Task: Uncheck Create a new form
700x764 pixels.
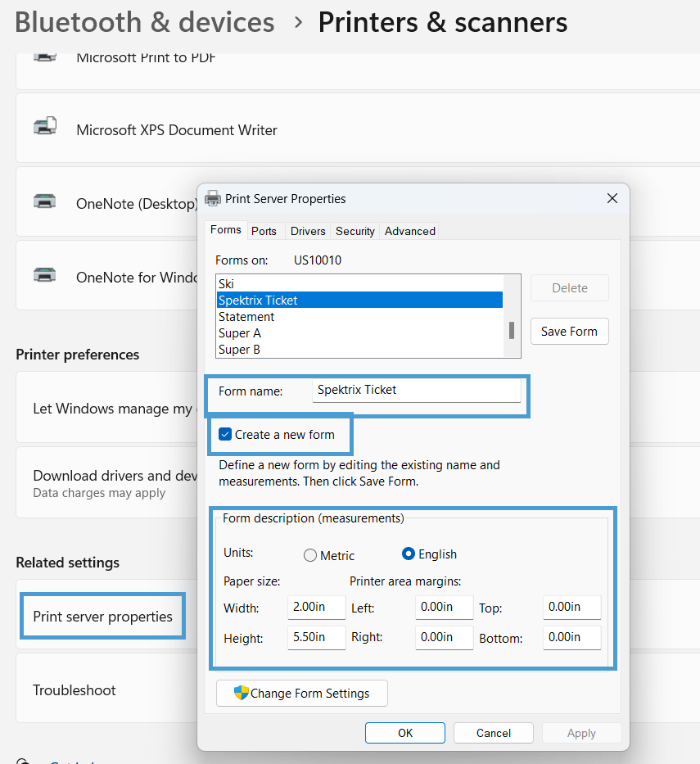Action: click(224, 434)
